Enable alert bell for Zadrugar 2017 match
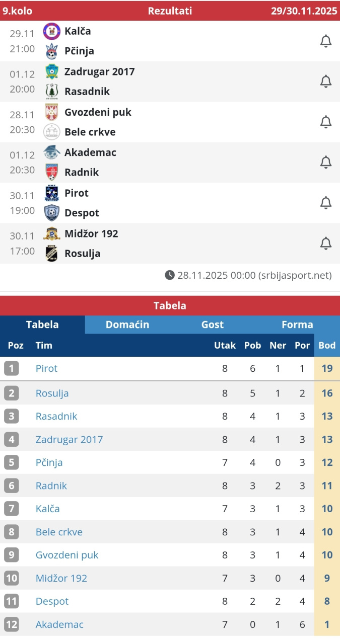340x644 pixels. point(326,82)
